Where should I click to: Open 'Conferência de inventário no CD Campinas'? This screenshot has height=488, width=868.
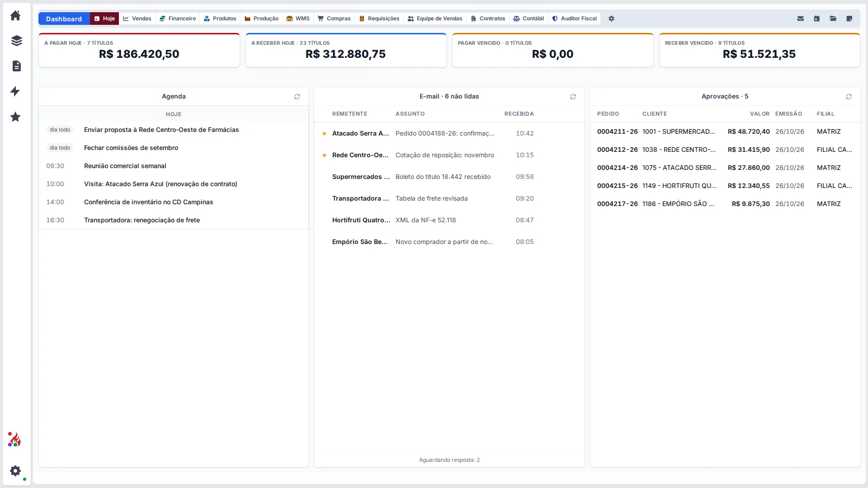coord(174,202)
